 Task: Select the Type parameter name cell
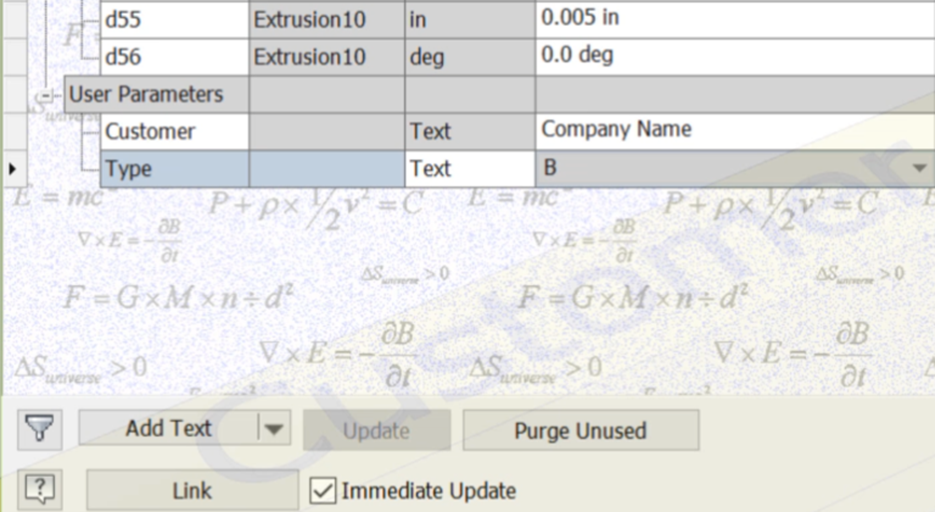pos(175,169)
